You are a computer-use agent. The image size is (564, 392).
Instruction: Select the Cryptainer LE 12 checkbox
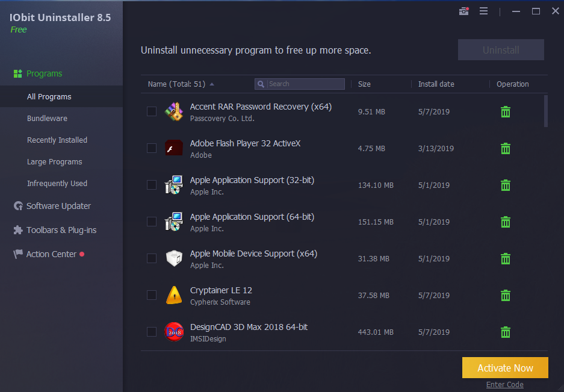(x=152, y=295)
